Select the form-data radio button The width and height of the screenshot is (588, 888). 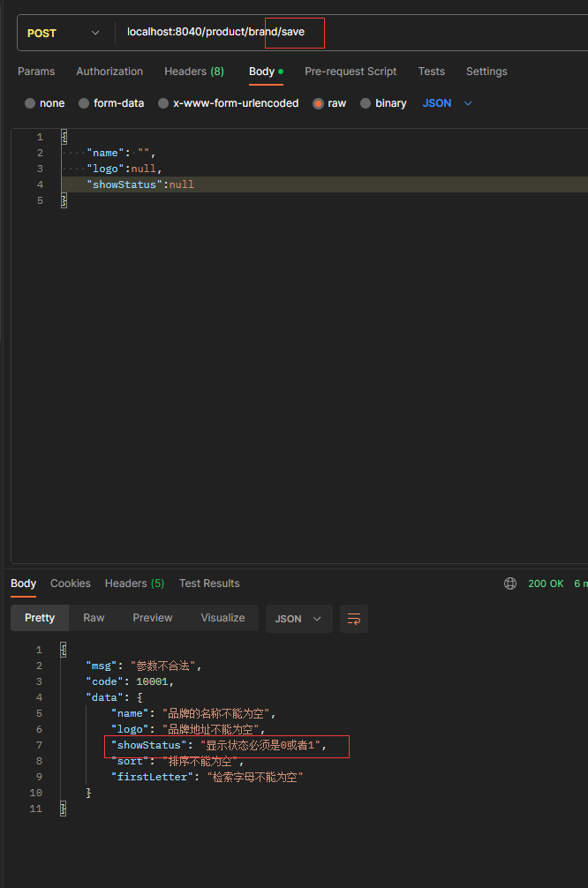click(x=84, y=103)
